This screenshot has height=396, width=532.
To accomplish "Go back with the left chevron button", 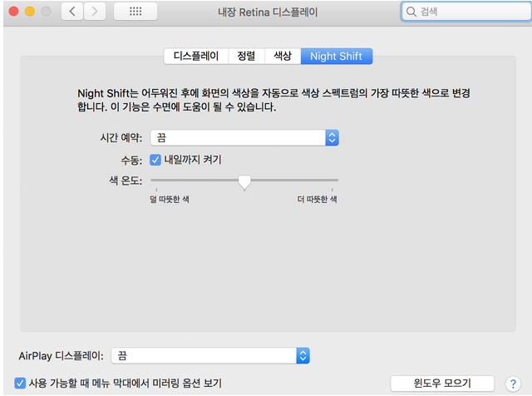I will [72, 12].
